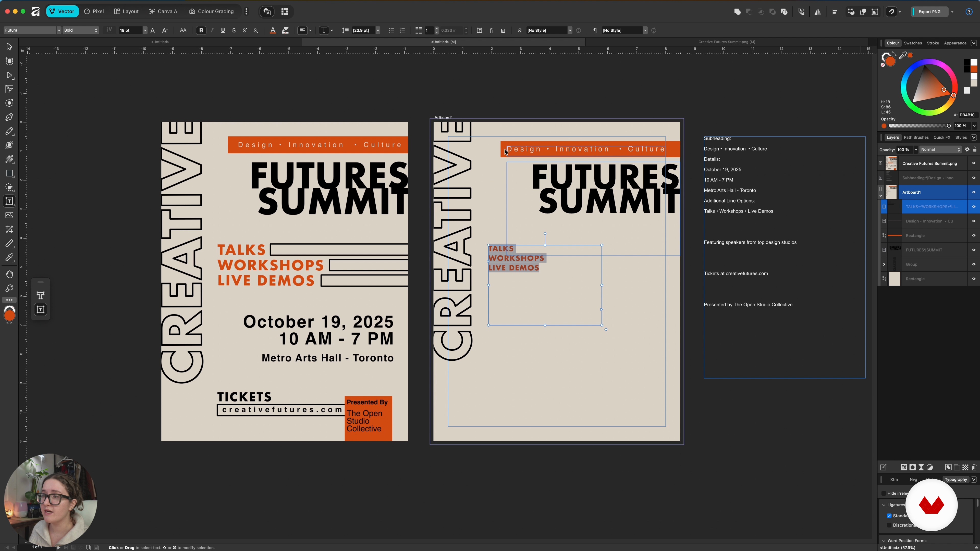Image resolution: width=980 pixels, height=551 pixels.
Task: Switch to the Pixel studio tab
Action: coord(94,11)
